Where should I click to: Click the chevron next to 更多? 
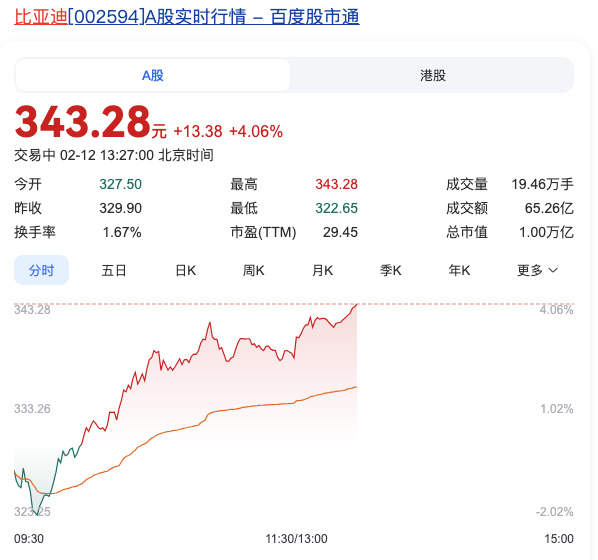point(553,270)
